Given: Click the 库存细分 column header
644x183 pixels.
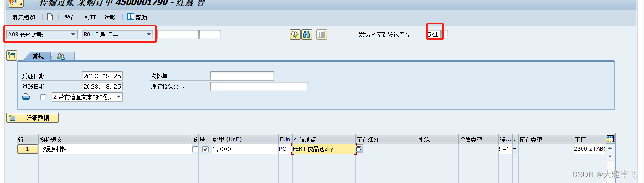Looking at the screenshot, I should click(386, 139).
